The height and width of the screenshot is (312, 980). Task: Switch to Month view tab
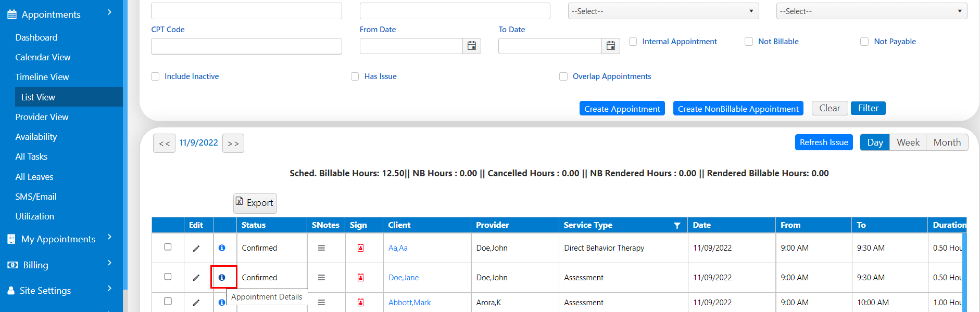(947, 142)
